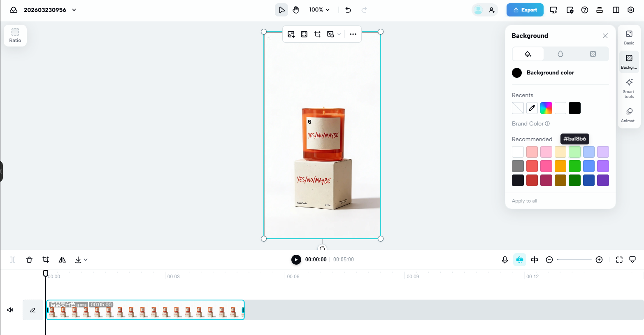Pick the orange recommended color swatch
Viewport: 644px width, 335px height.
pyautogui.click(x=560, y=166)
